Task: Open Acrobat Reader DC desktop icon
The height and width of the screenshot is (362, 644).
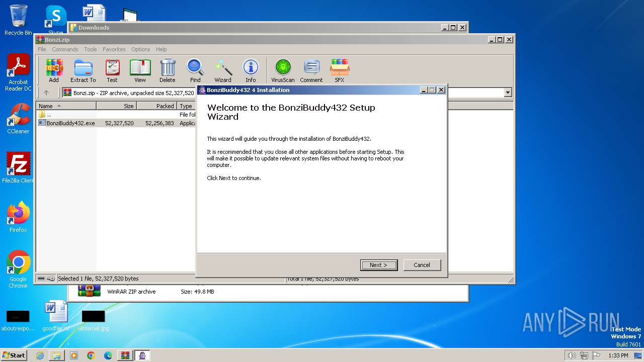Action: (18, 73)
